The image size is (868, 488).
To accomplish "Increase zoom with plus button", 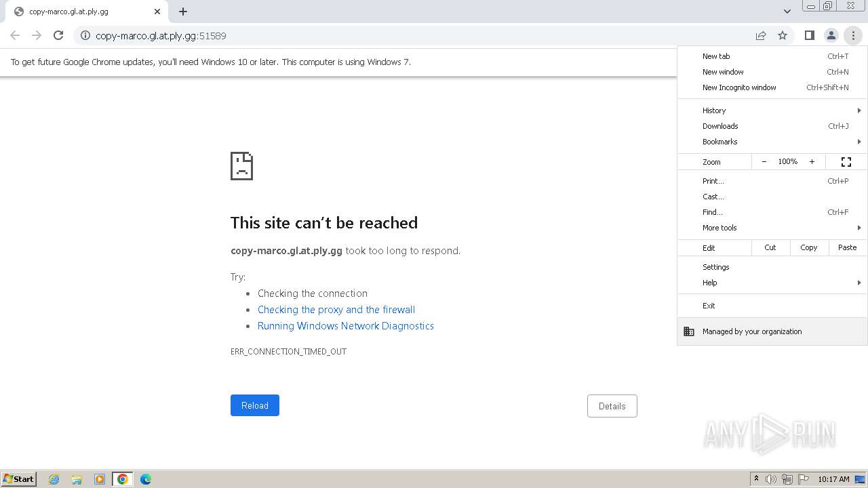I will point(812,162).
